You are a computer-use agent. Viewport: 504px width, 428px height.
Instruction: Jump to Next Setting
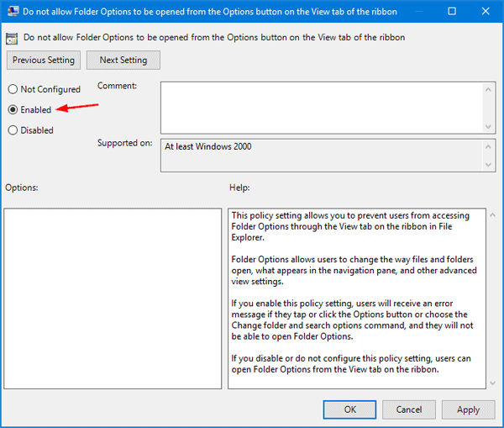pos(123,61)
